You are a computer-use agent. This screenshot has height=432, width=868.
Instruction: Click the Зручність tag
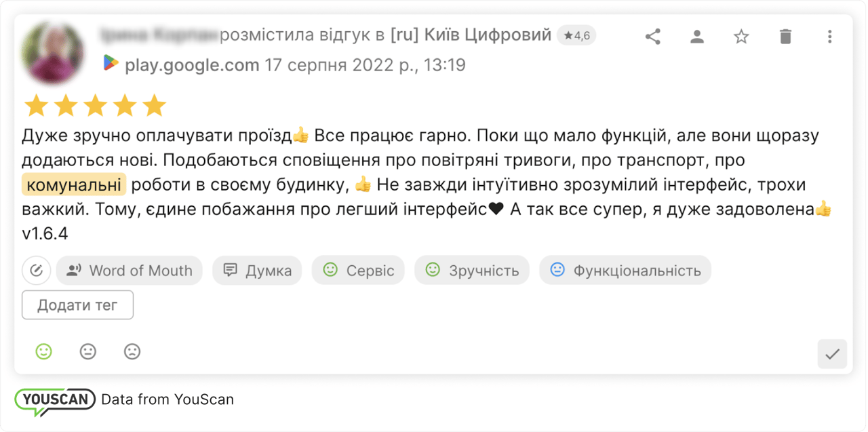[x=471, y=270]
